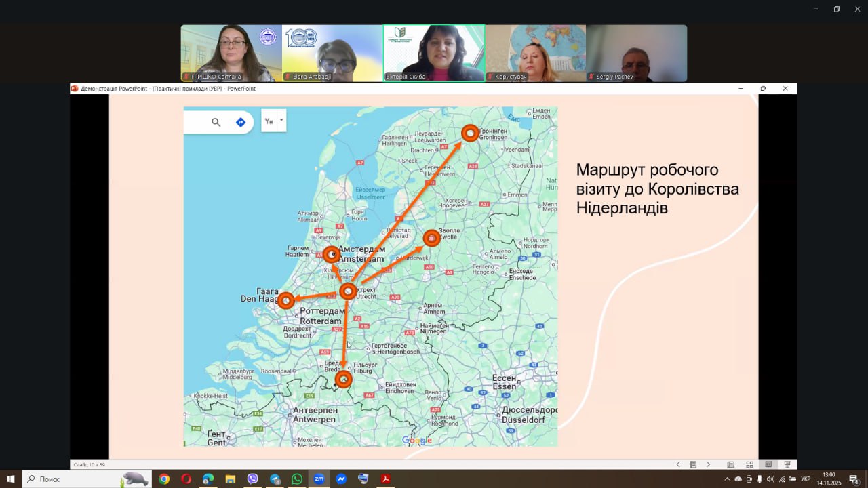
Task: Open Google Chrome from the taskbar
Action: [164, 479]
